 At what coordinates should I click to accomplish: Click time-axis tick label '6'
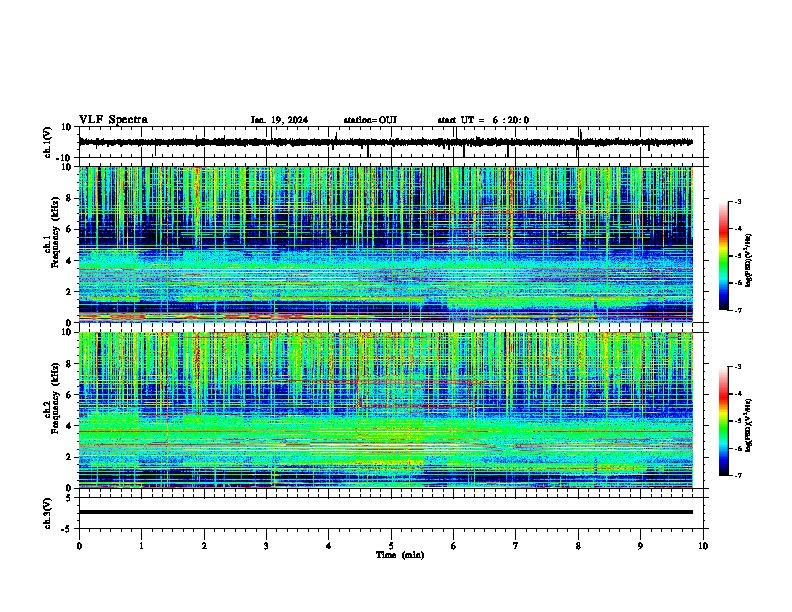point(454,546)
